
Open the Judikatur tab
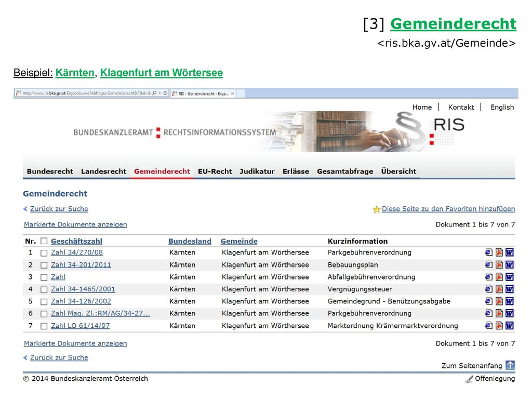pos(257,171)
